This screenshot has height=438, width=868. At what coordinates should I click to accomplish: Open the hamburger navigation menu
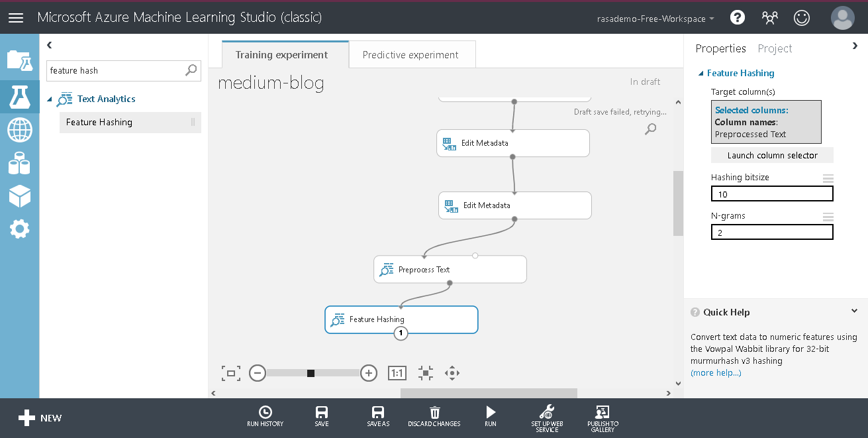click(x=16, y=18)
